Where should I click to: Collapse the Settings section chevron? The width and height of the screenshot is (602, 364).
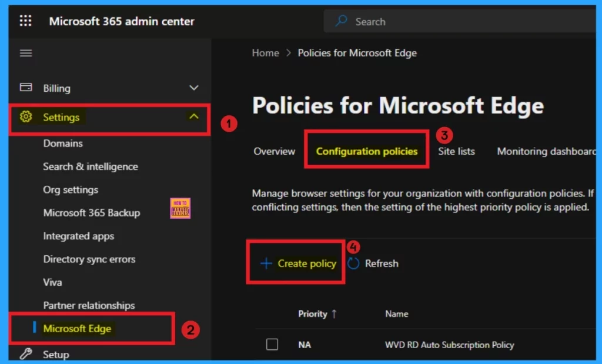coord(194,116)
